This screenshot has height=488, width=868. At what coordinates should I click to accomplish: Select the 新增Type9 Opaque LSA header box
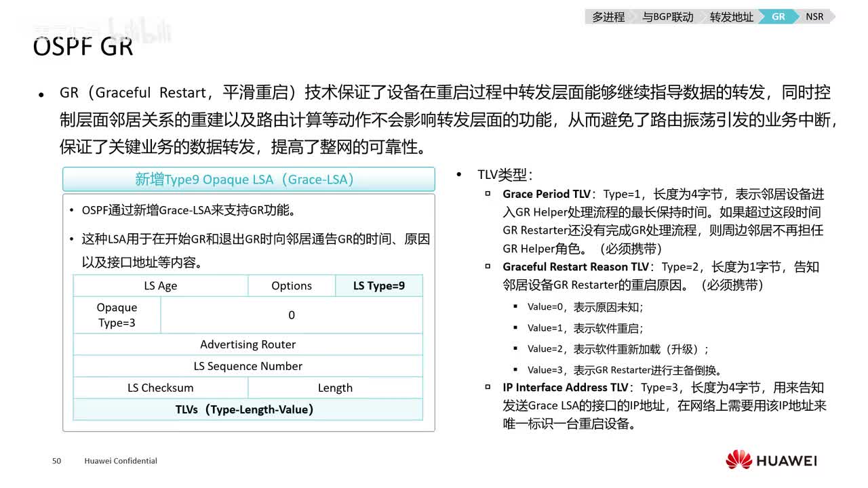pyautogui.click(x=249, y=179)
